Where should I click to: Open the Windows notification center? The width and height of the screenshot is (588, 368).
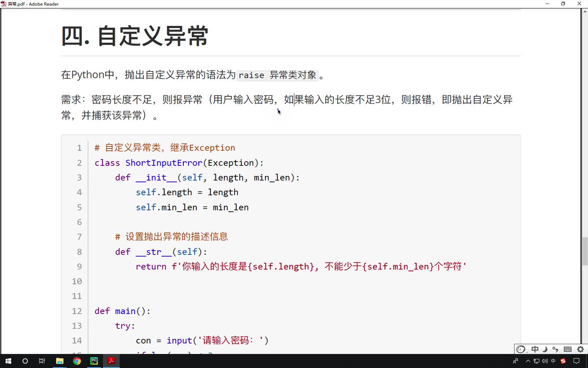tap(576, 361)
